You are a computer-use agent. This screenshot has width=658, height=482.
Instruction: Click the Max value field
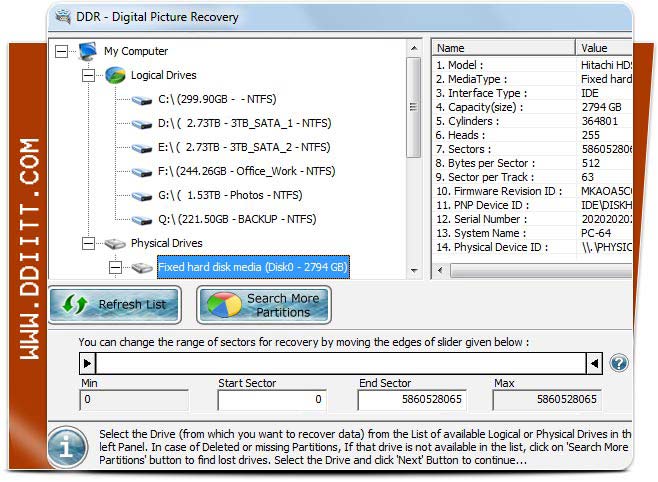[x=547, y=399]
